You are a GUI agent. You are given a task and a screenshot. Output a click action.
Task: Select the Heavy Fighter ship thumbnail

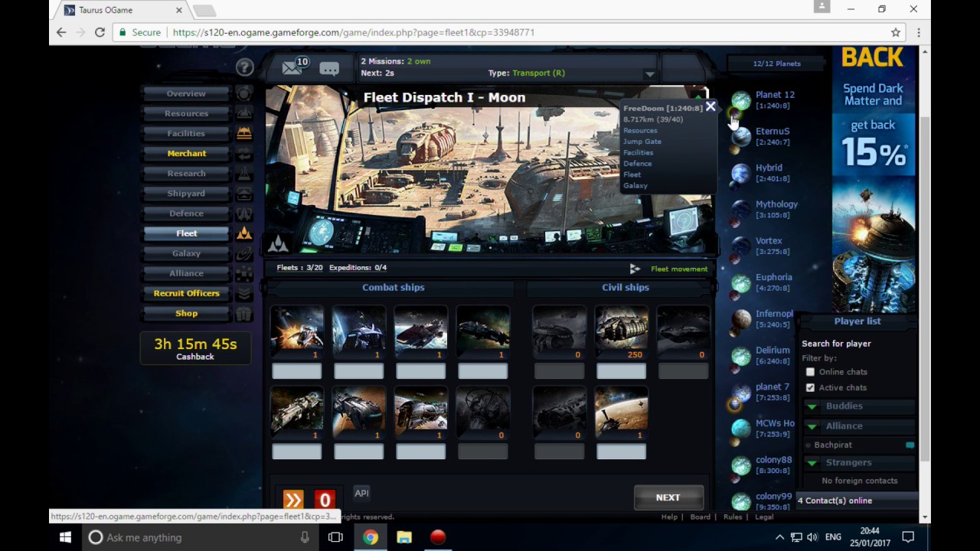click(x=359, y=332)
